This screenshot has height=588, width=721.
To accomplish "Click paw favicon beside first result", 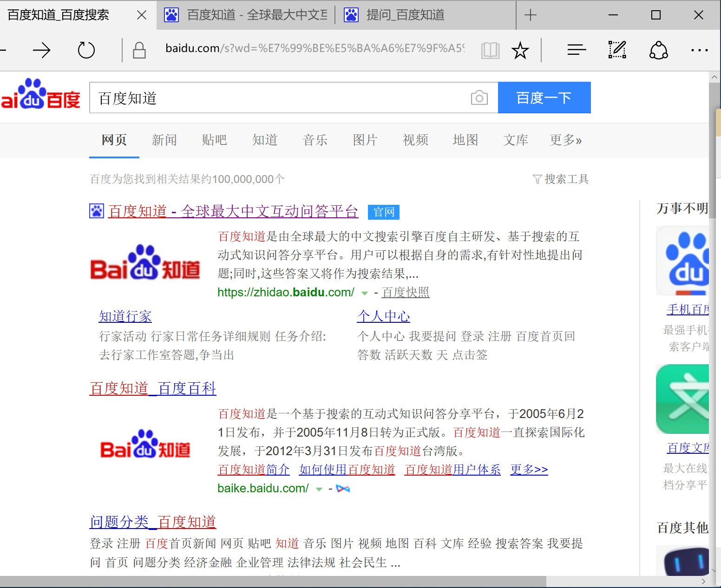I will tap(97, 211).
